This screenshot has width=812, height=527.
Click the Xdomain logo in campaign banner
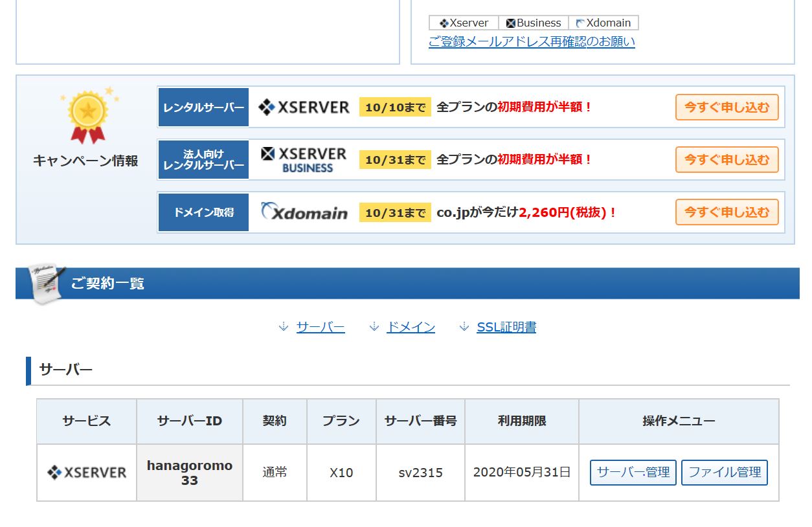pos(304,212)
